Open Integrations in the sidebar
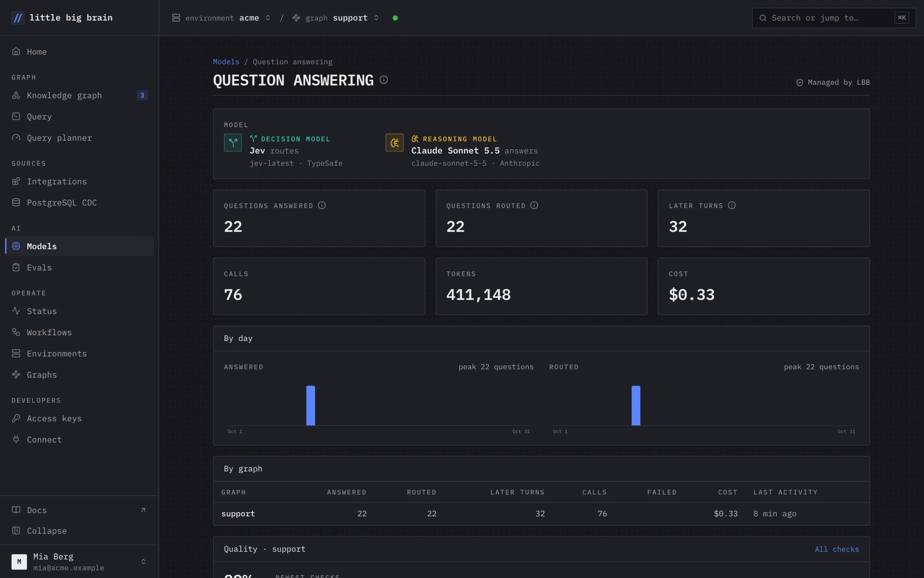 click(x=79, y=181)
